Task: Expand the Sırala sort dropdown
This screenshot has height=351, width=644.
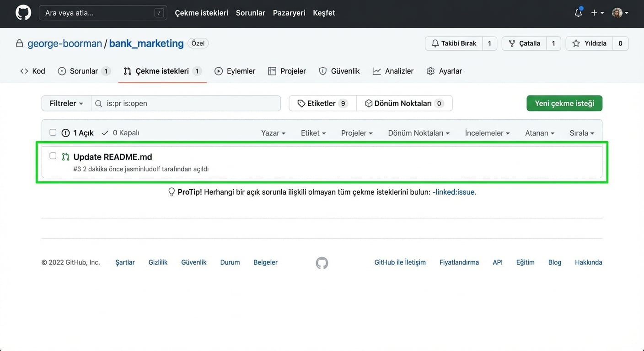Action: 582,133
